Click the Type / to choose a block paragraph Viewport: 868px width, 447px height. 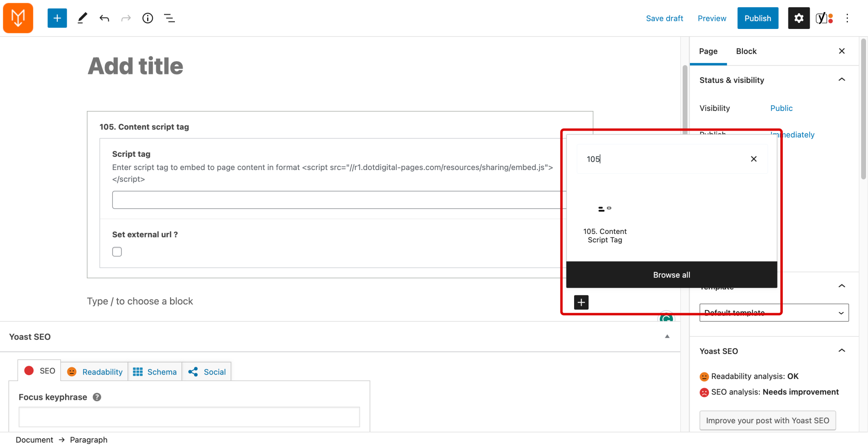pos(140,301)
